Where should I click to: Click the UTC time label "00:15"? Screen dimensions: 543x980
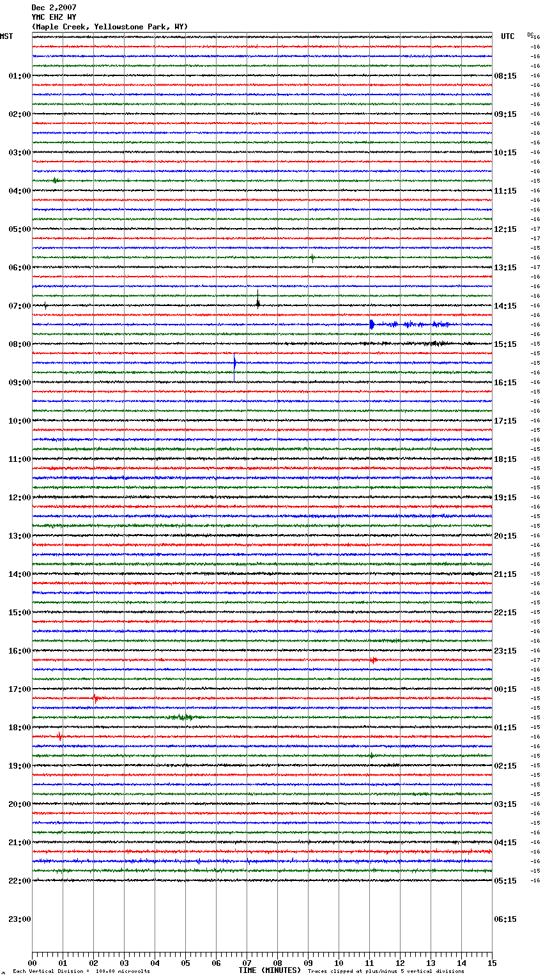coord(505,689)
